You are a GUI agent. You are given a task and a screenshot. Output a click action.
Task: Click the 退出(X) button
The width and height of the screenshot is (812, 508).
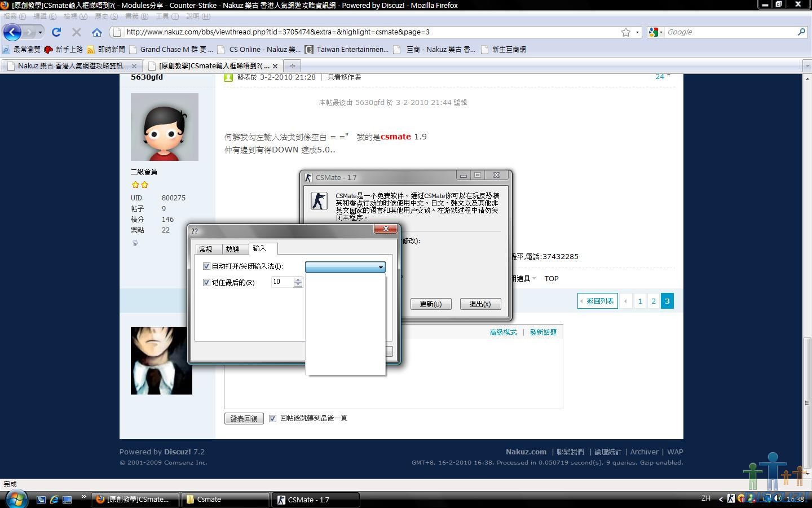[480, 304]
